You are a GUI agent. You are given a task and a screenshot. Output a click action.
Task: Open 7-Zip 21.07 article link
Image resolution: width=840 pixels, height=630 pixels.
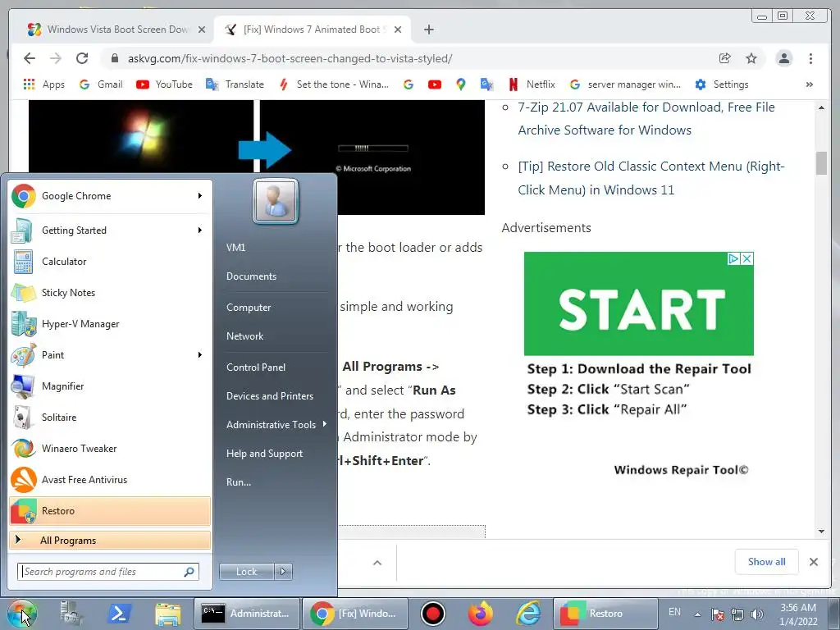click(646, 118)
